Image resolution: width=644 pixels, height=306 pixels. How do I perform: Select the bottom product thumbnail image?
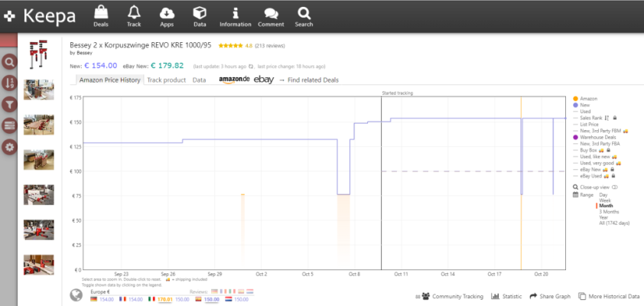click(x=38, y=265)
